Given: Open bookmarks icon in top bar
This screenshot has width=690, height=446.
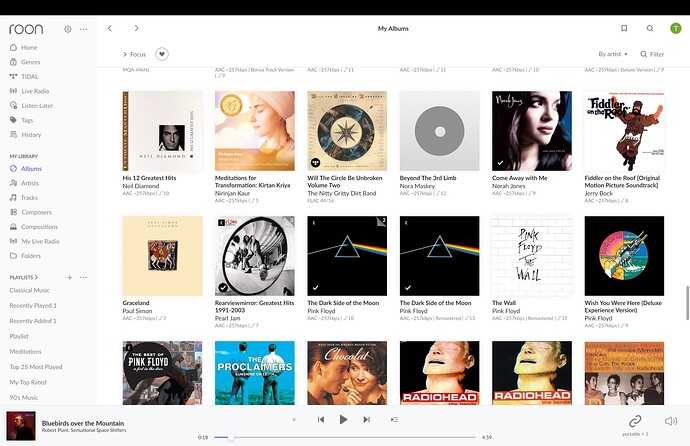Looking at the screenshot, I should pos(624,28).
